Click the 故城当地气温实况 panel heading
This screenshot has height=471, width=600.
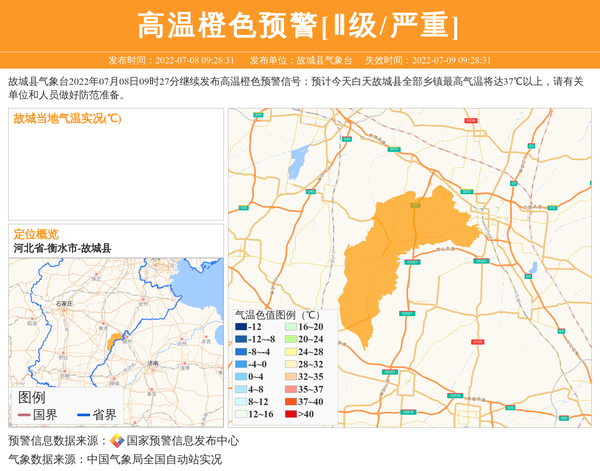coord(67,118)
